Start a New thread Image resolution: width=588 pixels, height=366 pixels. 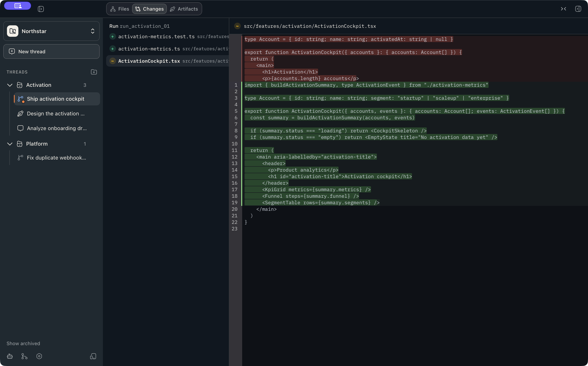click(x=51, y=51)
